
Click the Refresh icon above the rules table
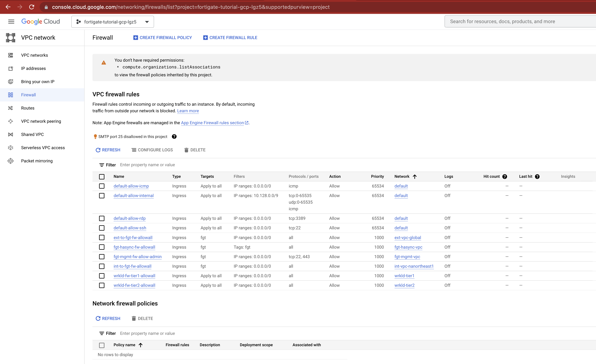(98, 150)
